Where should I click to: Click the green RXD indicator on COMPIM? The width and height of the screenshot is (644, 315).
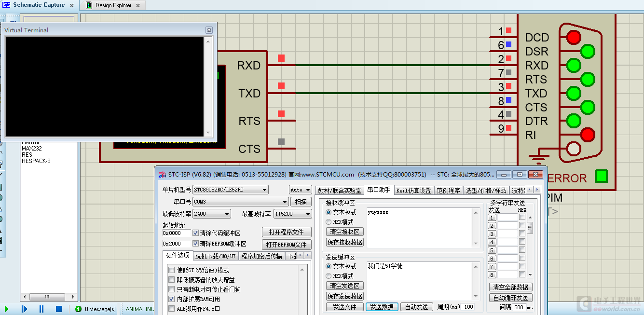click(574, 65)
